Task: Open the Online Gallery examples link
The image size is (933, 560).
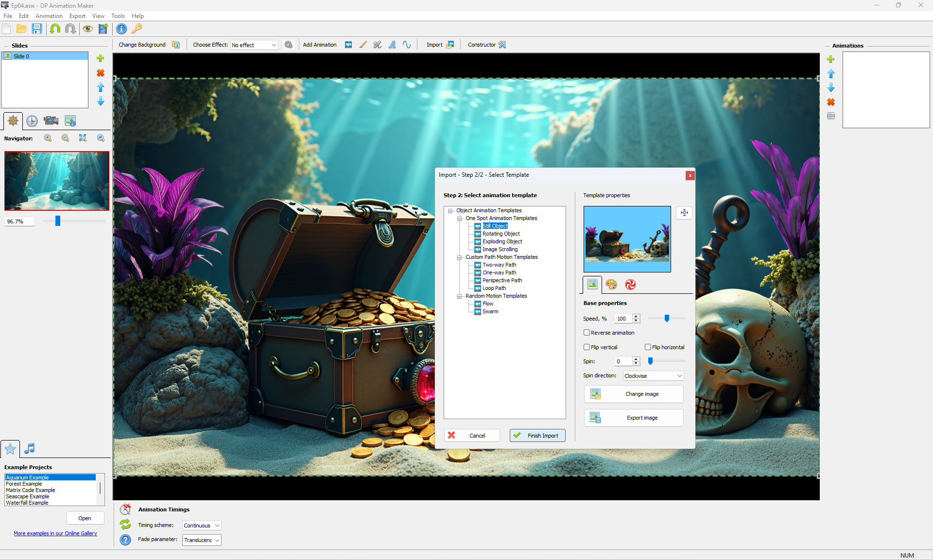Action: (x=55, y=533)
